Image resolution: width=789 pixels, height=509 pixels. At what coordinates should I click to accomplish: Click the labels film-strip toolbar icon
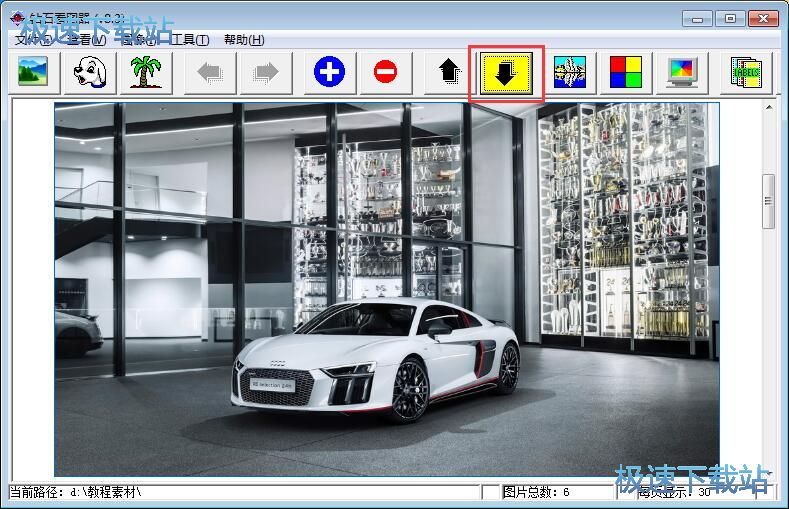[748, 72]
